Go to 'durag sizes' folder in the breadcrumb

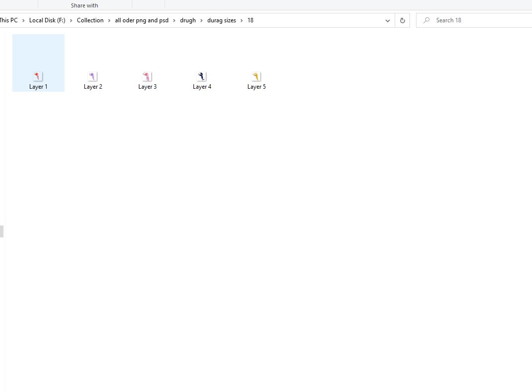pyautogui.click(x=222, y=20)
